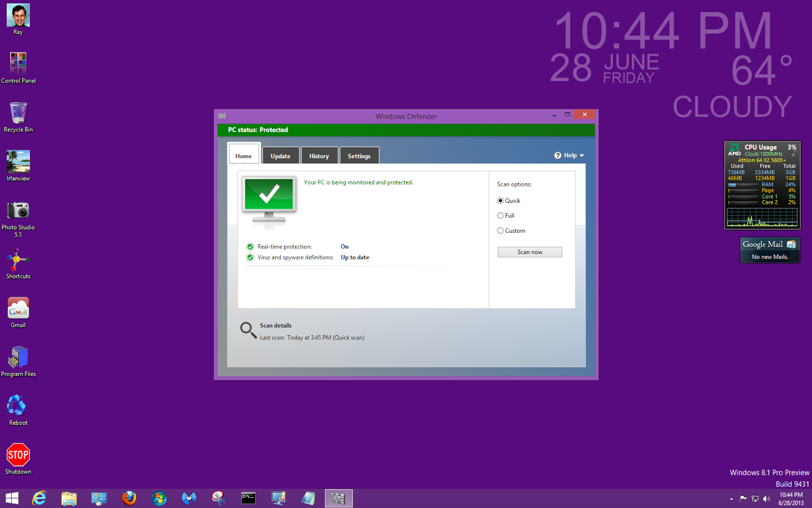The height and width of the screenshot is (508, 812).
Task: Open the volume speaker tray icon
Action: [x=767, y=498]
